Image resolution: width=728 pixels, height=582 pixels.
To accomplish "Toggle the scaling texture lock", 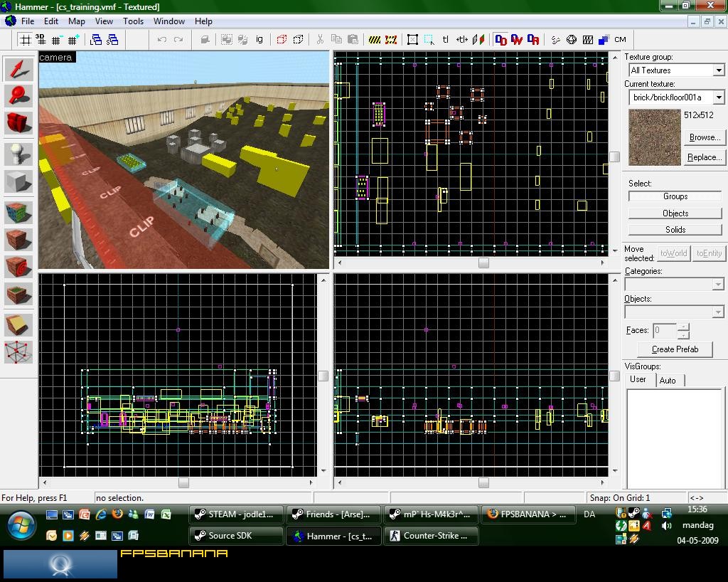I will [462, 40].
